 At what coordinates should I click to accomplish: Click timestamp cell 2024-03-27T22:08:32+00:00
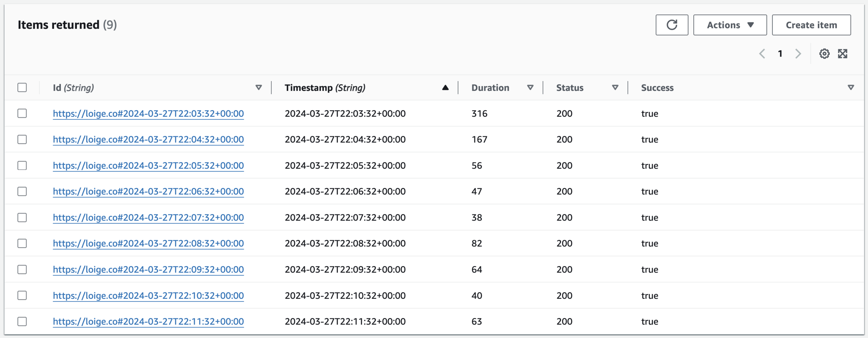(x=345, y=244)
